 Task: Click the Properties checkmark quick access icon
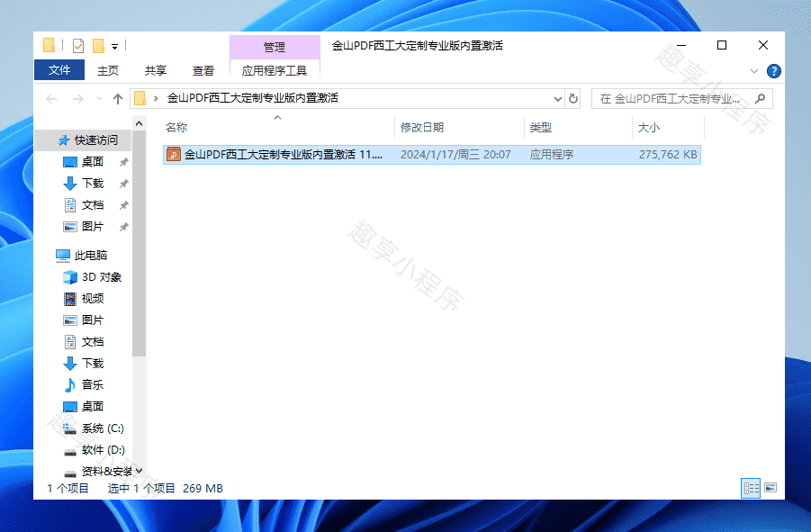[x=78, y=46]
